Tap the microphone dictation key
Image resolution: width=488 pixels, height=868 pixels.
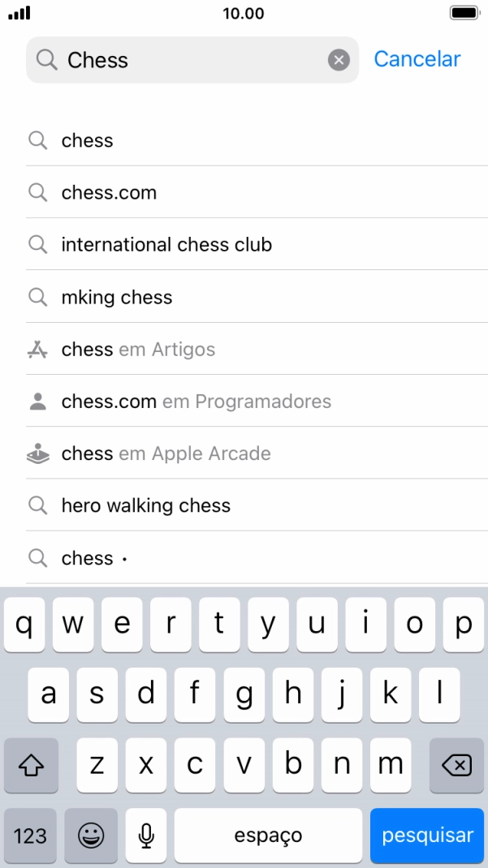[x=146, y=836]
